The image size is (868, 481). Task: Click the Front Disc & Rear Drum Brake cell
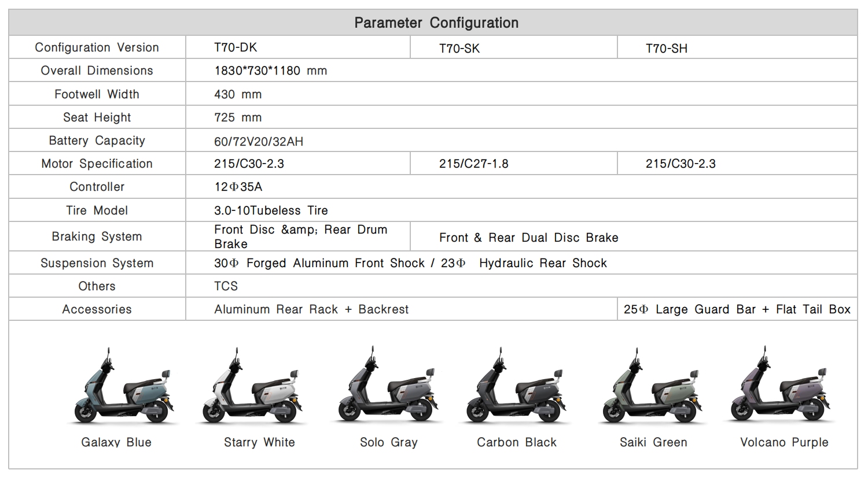pos(298,236)
